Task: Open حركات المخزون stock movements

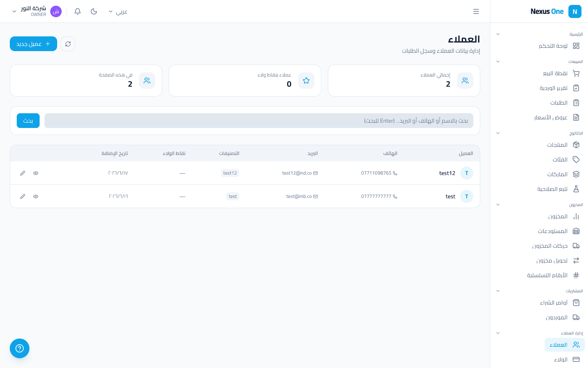Action: [556, 246]
